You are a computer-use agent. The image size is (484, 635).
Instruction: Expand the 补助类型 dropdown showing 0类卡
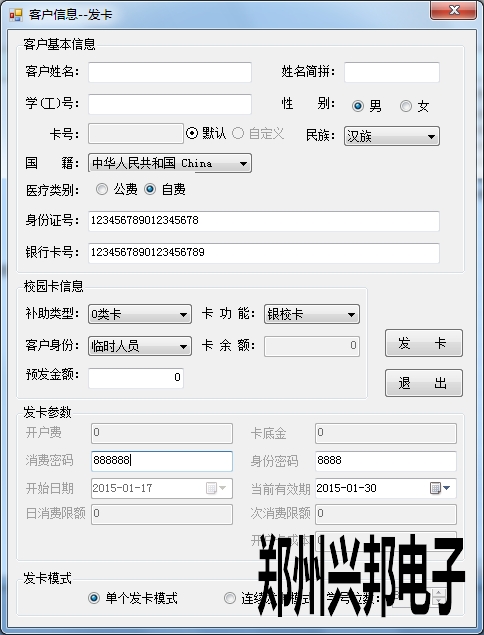click(140, 314)
